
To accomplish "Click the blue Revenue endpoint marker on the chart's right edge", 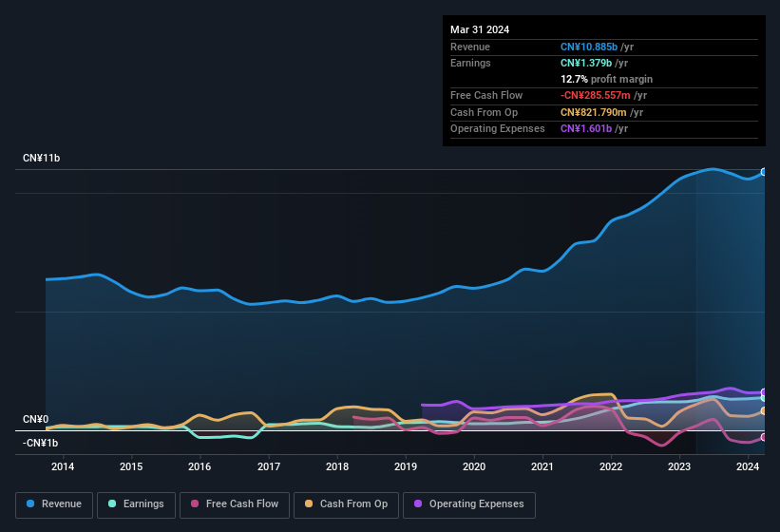I will click(763, 172).
